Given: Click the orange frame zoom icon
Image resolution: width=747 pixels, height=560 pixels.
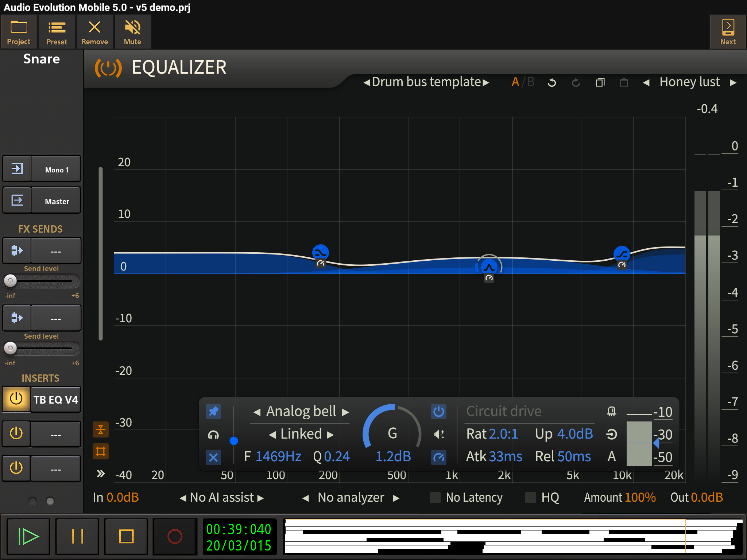Looking at the screenshot, I should pyautogui.click(x=101, y=452).
